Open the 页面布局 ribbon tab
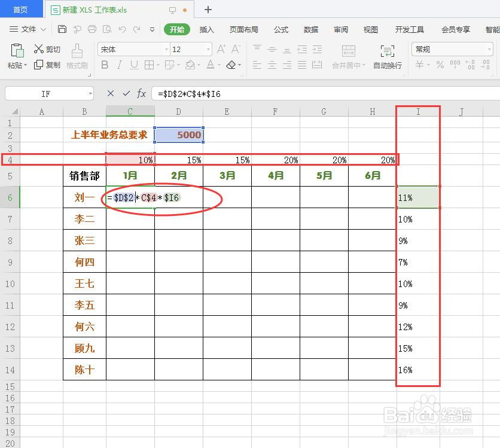The image size is (500, 448). (243, 30)
